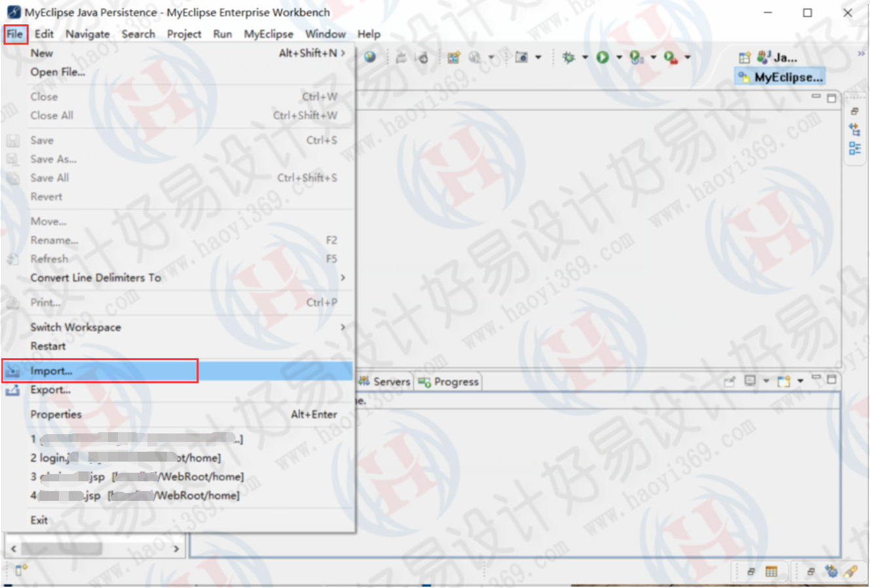Click the new wizard toolbar icon
Viewport: 870px width, 588px height.
(x=453, y=58)
